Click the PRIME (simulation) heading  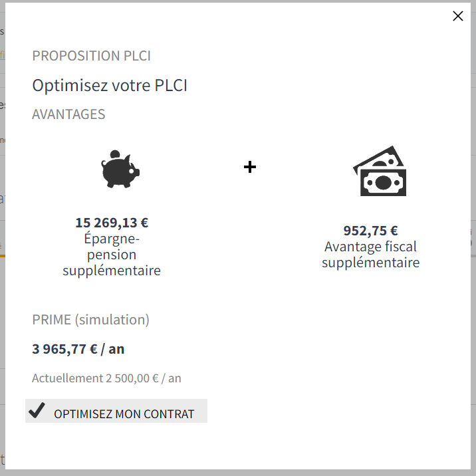pos(90,320)
